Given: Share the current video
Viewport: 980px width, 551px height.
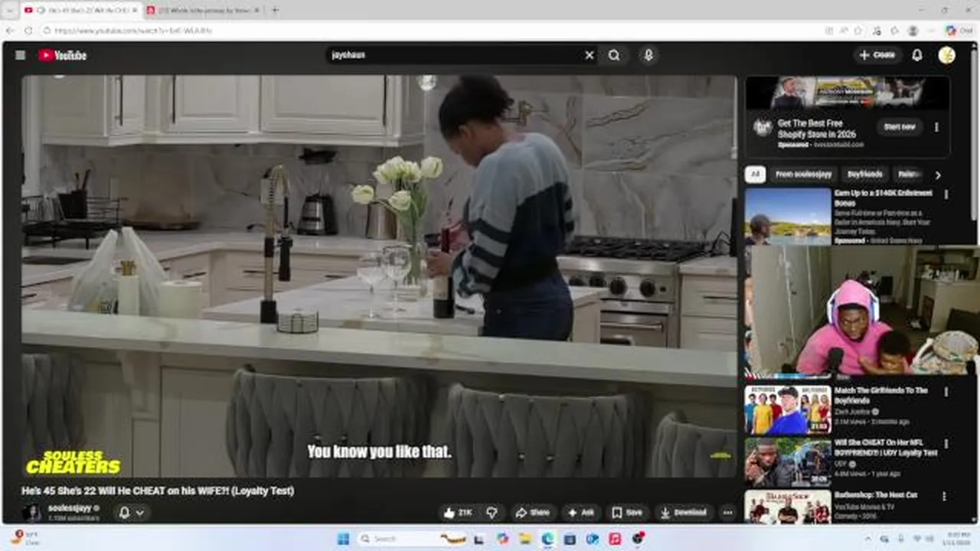Looking at the screenshot, I should pos(532,513).
